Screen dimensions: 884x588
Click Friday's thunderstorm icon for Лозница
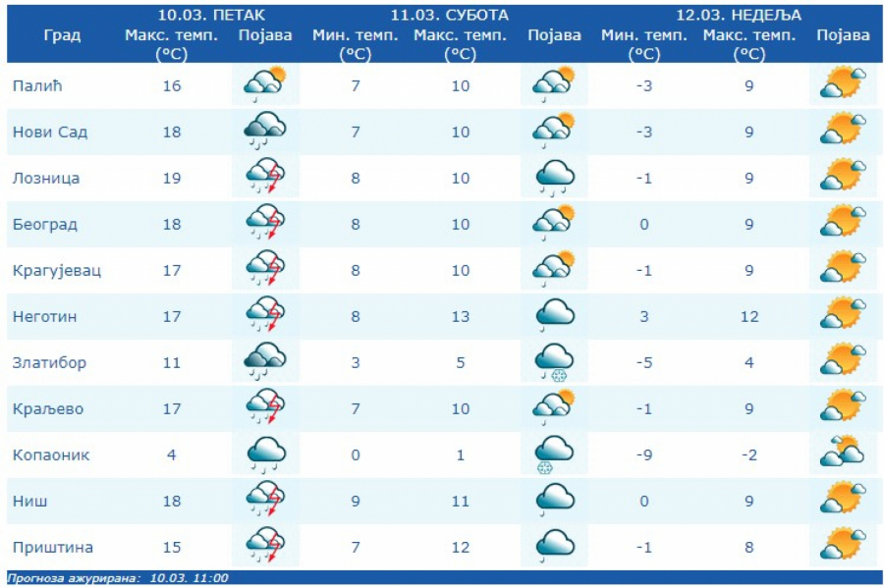pyautogui.click(x=265, y=178)
